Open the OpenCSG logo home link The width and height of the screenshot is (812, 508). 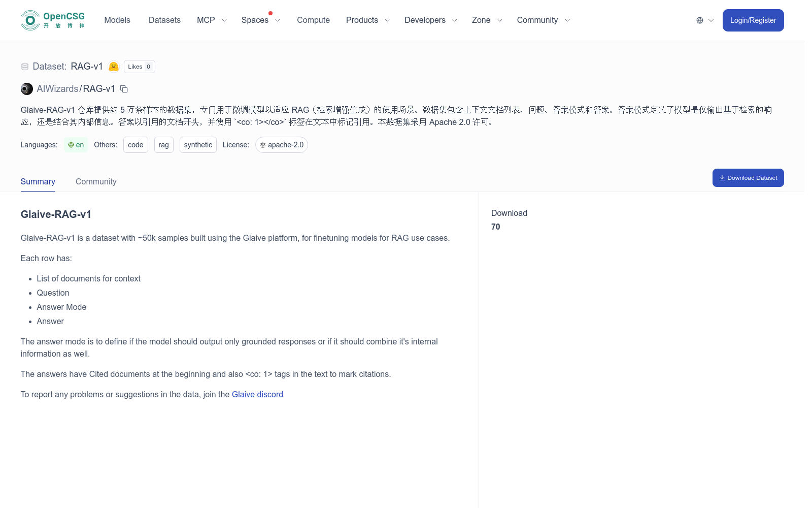pyautogui.click(x=53, y=20)
